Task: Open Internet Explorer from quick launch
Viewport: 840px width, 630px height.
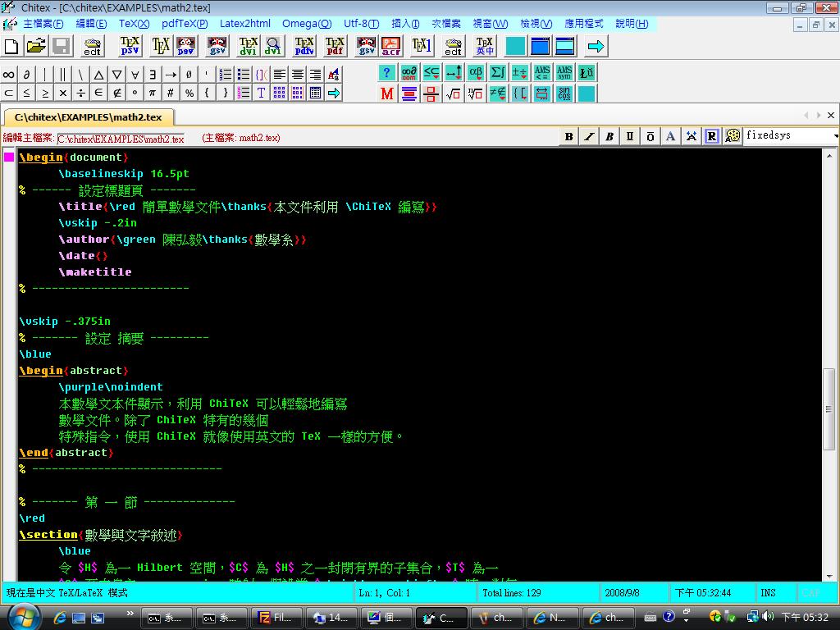Action: pos(59,618)
